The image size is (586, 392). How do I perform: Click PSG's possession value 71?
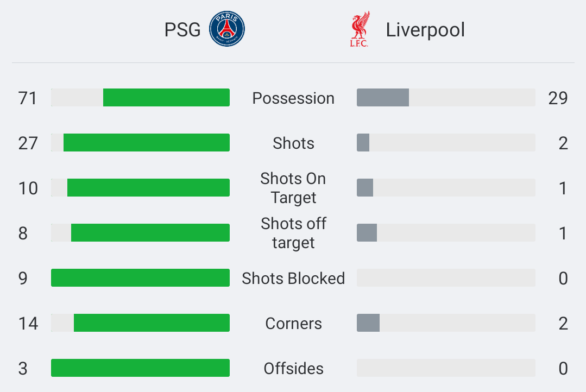tap(28, 98)
